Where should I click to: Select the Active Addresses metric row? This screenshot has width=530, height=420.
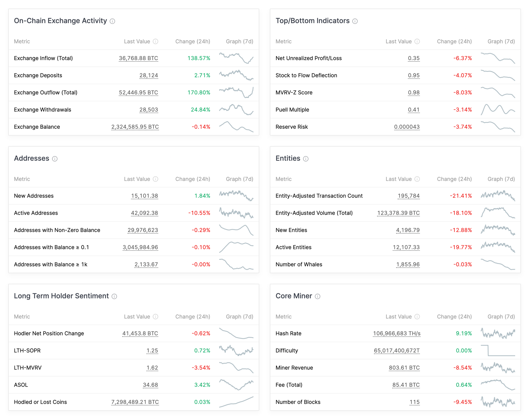(x=36, y=213)
